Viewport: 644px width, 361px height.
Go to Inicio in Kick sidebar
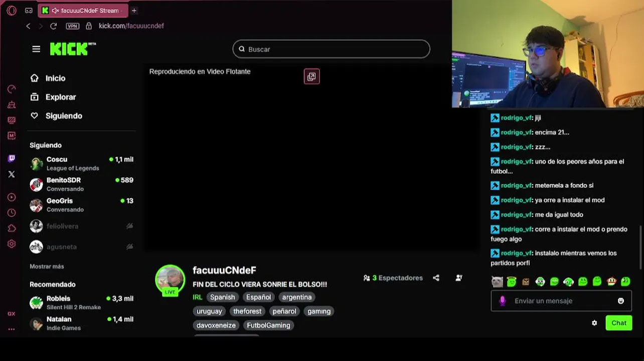click(48, 78)
